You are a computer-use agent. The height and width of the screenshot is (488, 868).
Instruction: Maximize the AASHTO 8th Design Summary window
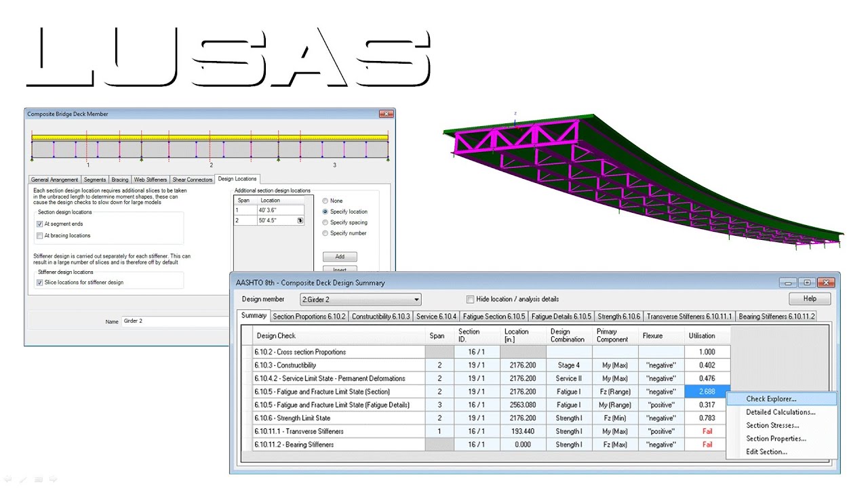click(807, 283)
